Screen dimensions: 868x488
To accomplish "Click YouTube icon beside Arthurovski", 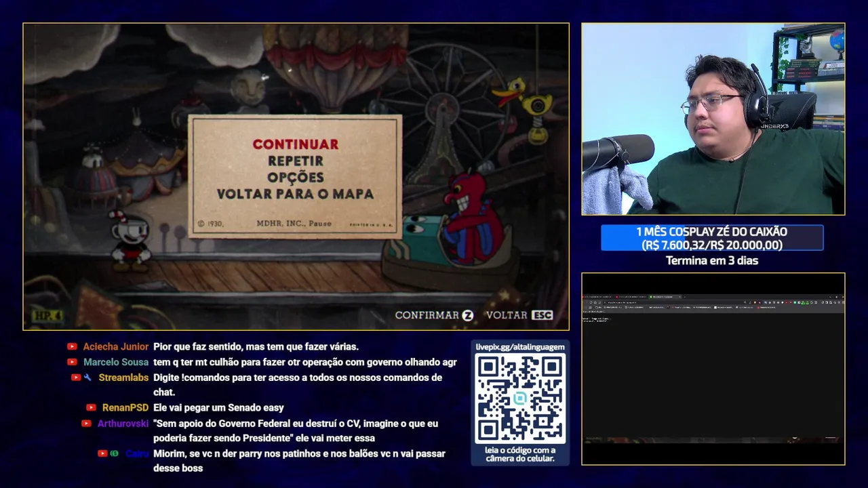I will [86, 424].
